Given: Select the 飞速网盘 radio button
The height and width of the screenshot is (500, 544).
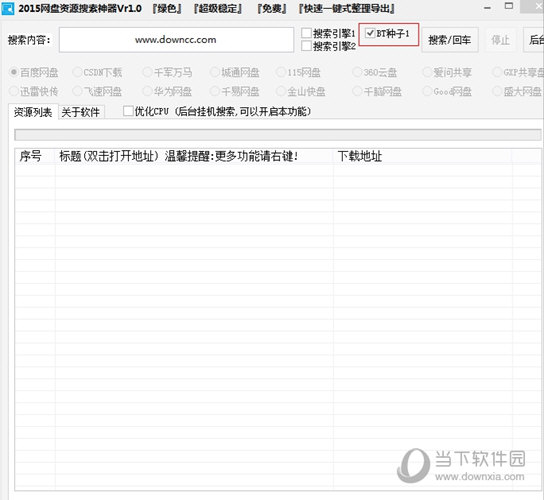Looking at the screenshot, I should pyautogui.click(x=77, y=91).
